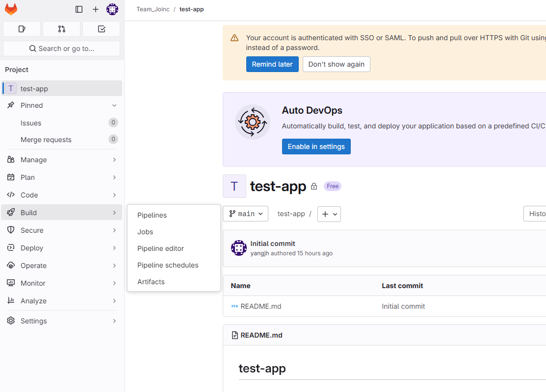The height and width of the screenshot is (392, 546).
Task: Open the user avatar menu
Action: click(x=112, y=9)
